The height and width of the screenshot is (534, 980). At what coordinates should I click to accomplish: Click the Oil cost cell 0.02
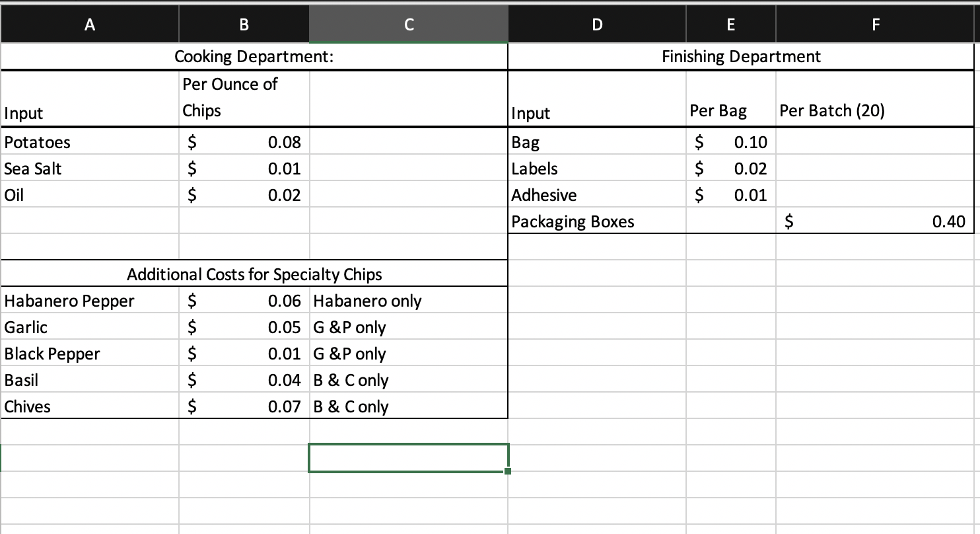(x=244, y=195)
